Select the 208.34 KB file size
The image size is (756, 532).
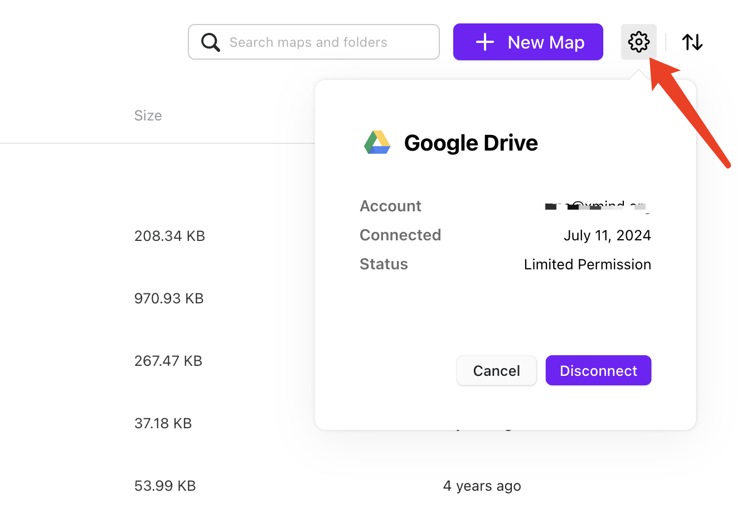[169, 236]
